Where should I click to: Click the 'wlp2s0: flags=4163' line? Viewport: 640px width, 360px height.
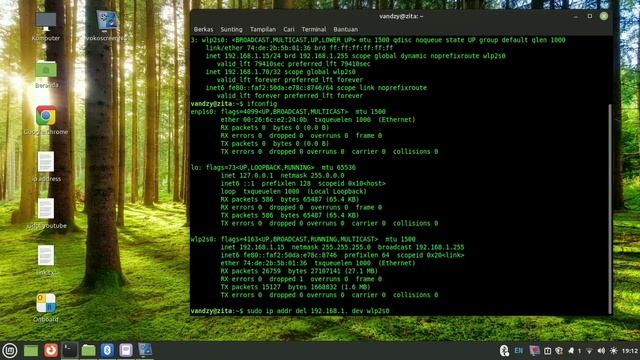click(303, 239)
